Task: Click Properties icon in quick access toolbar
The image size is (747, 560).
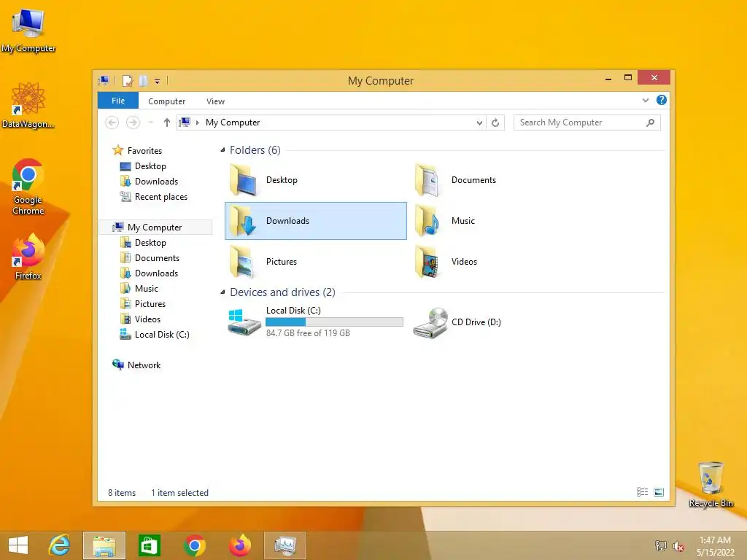Action: [127, 81]
